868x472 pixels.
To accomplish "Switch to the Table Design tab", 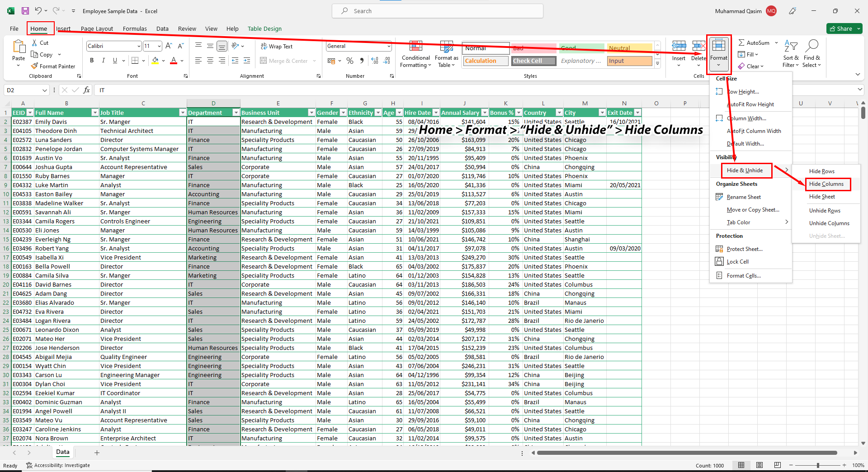I will pos(264,28).
